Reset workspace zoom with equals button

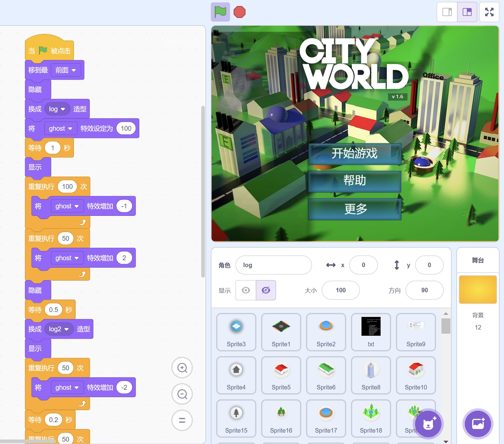pos(182,420)
